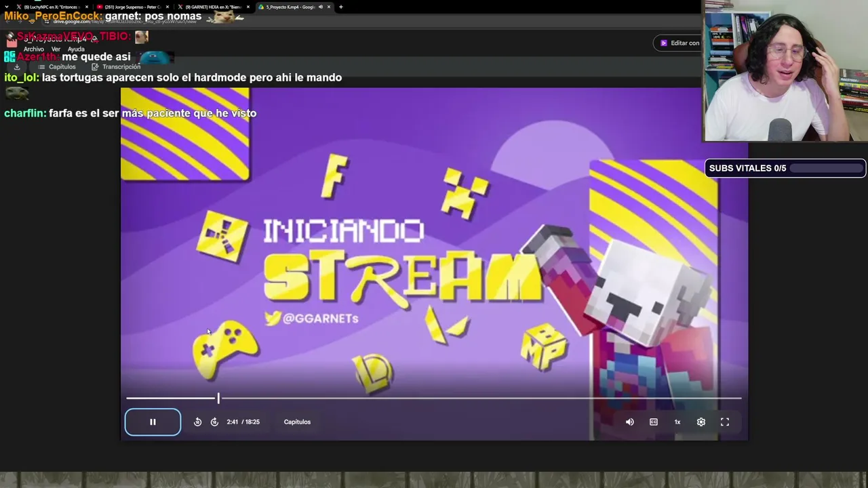The width and height of the screenshot is (868, 488).
Task: Close the GARNET HEXA en X tab
Action: (x=248, y=7)
